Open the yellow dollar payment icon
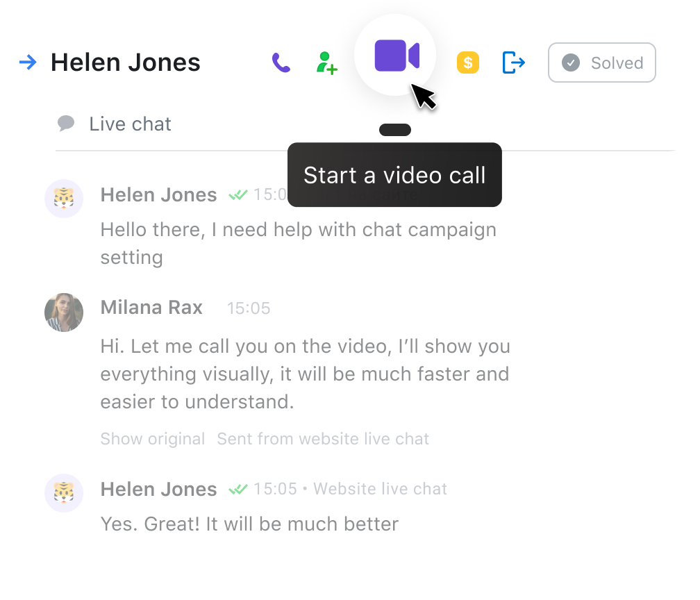The height and width of the screenshot is (600, 700). pos(468,63)
